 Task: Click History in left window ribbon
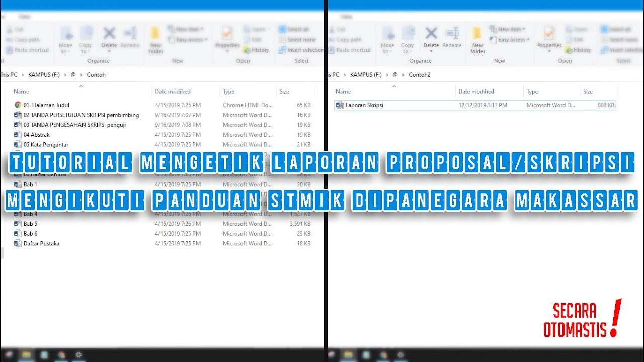(257, 50)
